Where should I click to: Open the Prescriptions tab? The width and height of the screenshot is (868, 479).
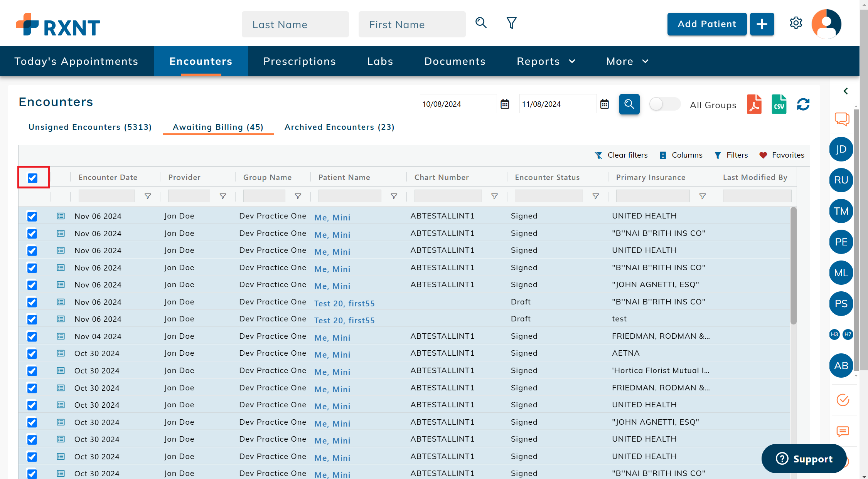[300, 61]
